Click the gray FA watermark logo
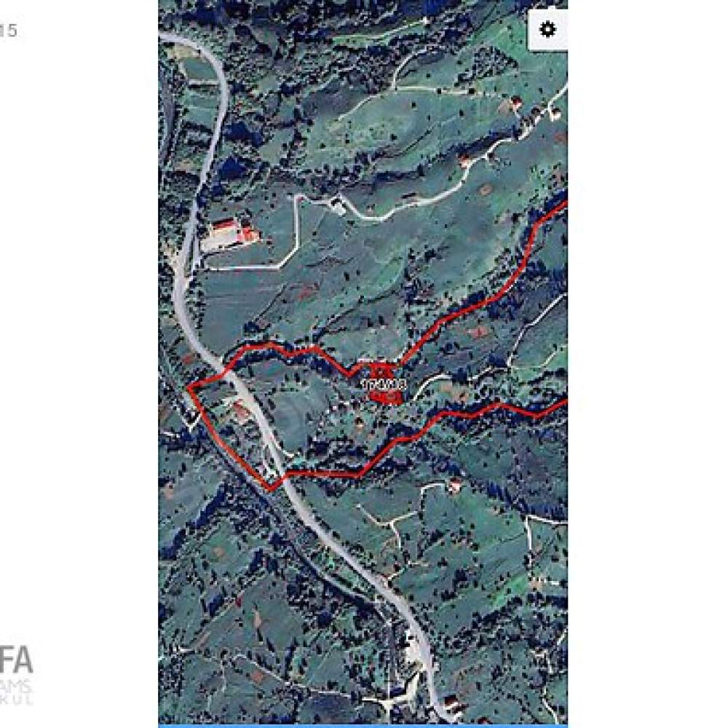This screenshot has height=728, width=728. [16, 660]
